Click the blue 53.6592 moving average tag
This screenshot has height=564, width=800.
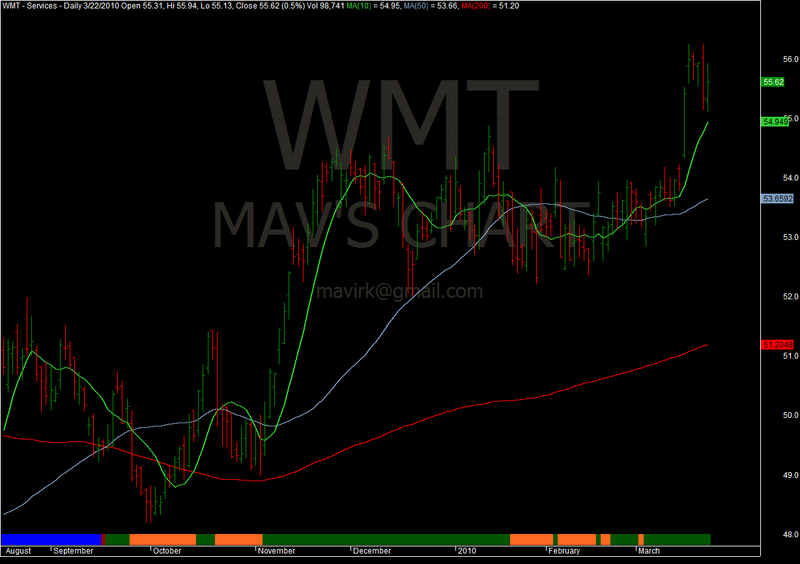[778, 199]
